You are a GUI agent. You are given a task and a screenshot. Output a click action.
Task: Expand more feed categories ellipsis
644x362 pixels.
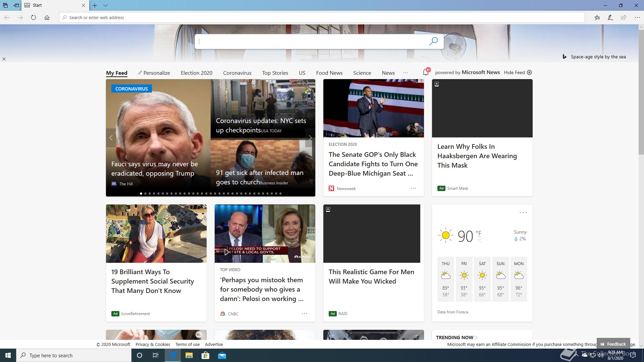(x=406, y=73)
